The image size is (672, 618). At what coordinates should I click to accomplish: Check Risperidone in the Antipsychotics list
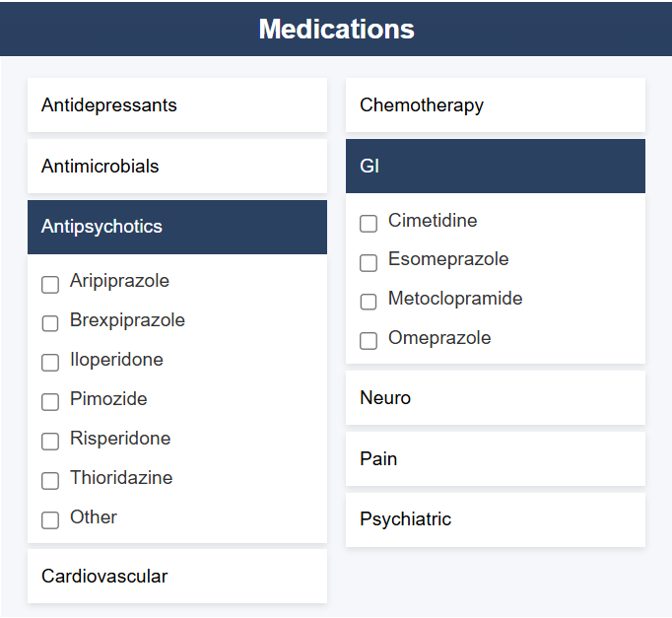coord(50,442)
